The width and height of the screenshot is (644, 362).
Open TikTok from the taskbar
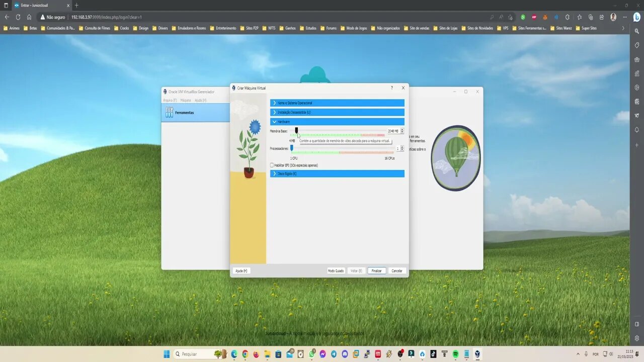(x=433, y=354)
